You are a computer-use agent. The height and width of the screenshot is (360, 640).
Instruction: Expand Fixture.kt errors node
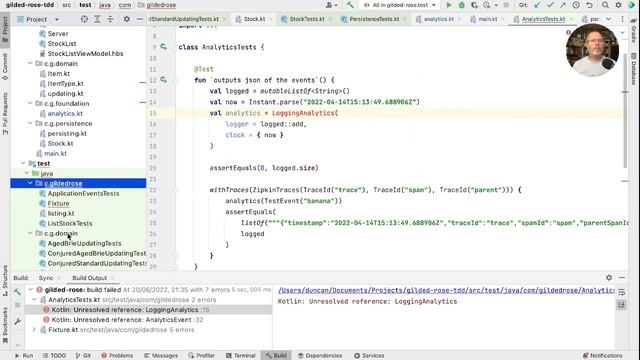pyautogui.click(x=34, y=330)
